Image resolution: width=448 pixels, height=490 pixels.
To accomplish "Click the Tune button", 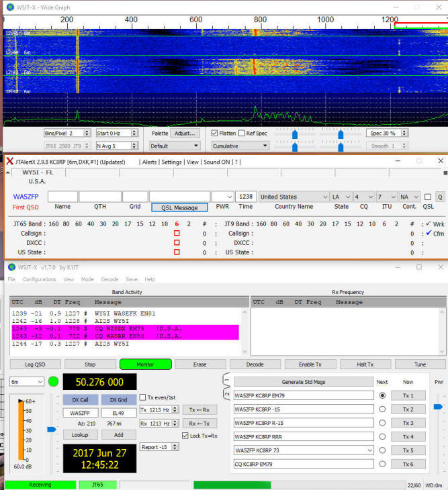I will [420, 364].
